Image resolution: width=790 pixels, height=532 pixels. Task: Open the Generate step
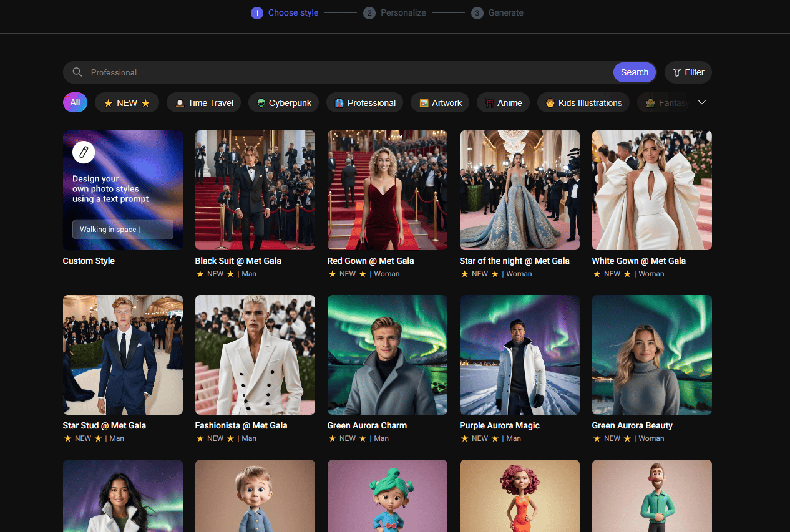[x=497, y=12]
